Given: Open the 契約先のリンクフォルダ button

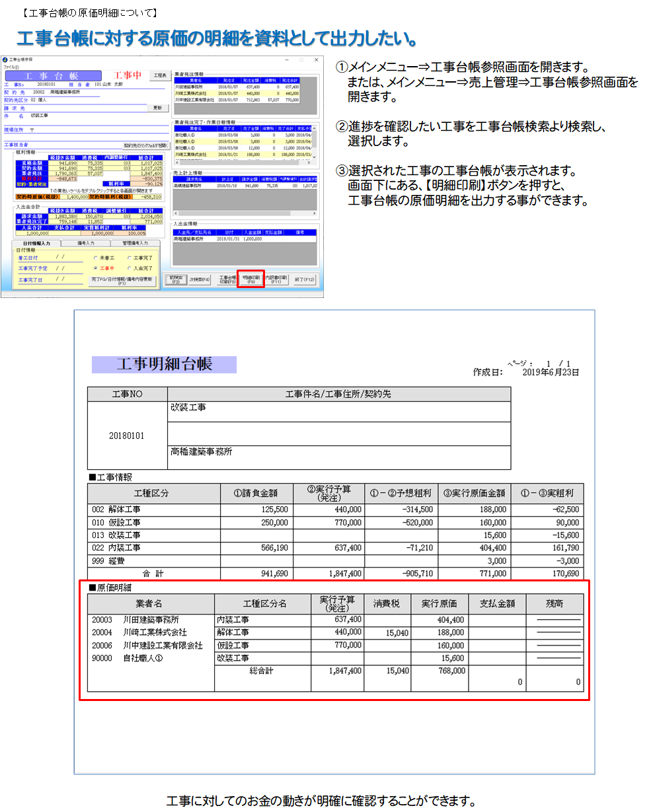Looking at the screenshot, I should 146,145.
